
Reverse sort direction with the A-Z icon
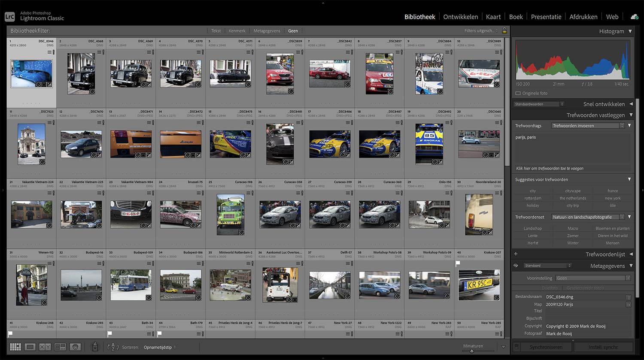[x=112, y=347]
